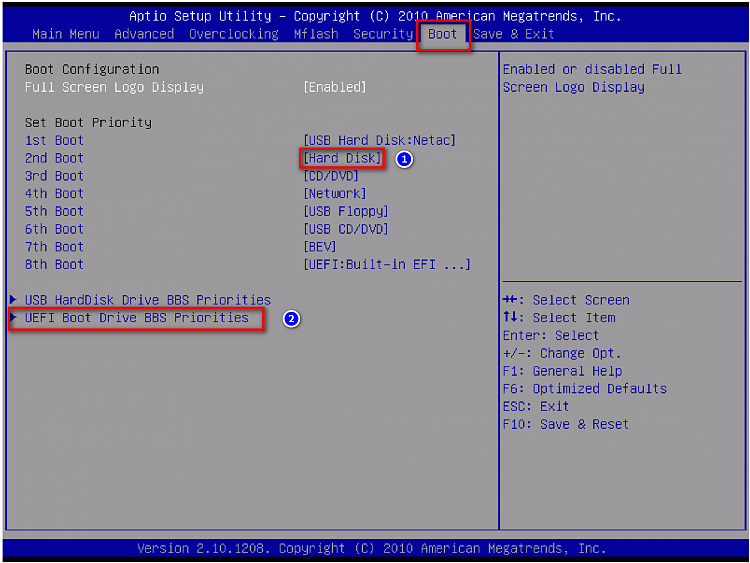The height and width of the screenshot is (563, 750).
Task: Toggle Full Screen Logo Display [Enabled] value
Action: [335, 88]
